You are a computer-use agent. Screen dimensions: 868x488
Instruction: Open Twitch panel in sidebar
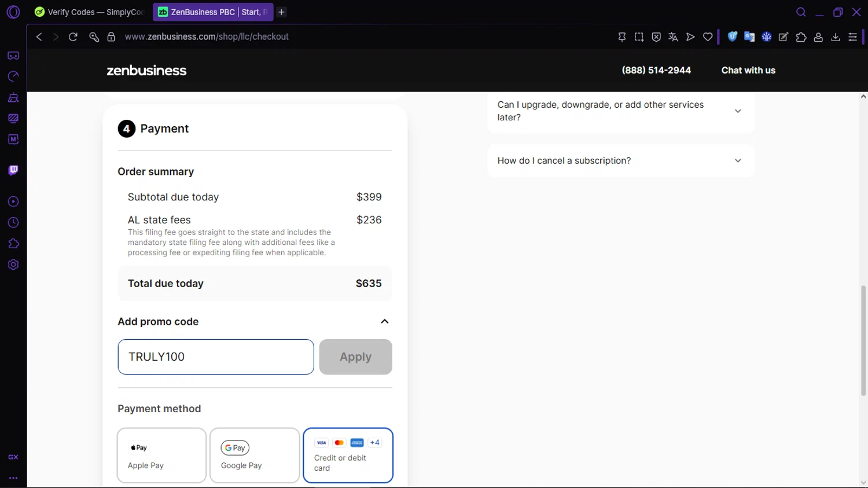point(13,170)
